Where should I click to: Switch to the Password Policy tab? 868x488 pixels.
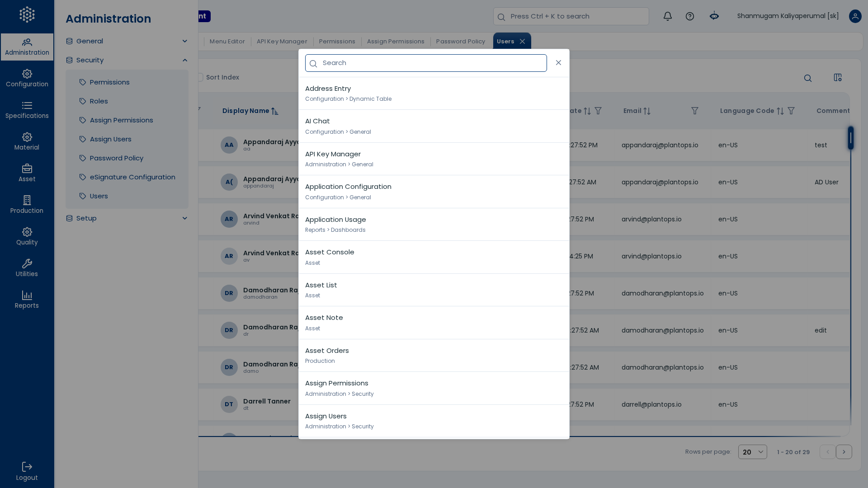point(461,42)
